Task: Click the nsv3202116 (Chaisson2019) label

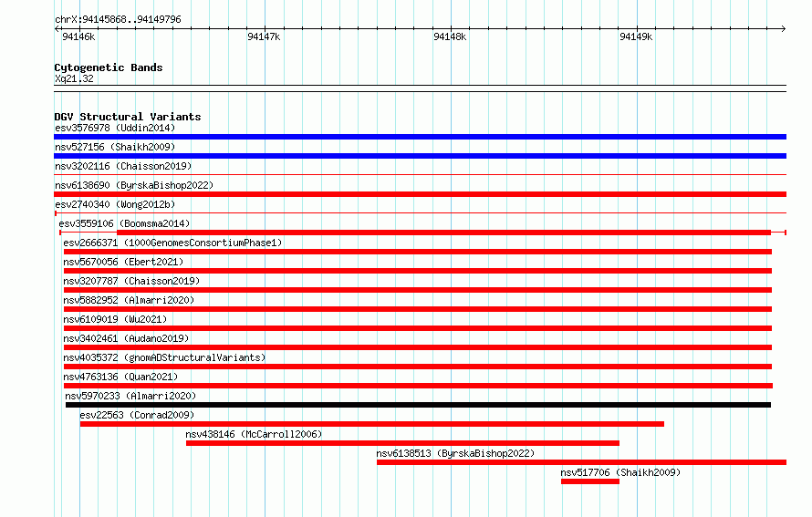Action: click(x=123, y=166)
